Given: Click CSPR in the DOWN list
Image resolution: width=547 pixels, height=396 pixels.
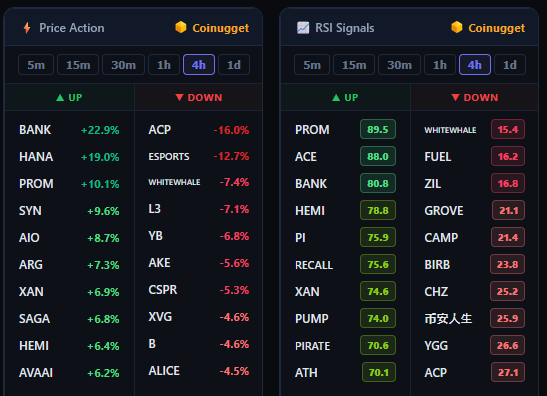Looking at the screenshot, I should (x=163, y=290).
